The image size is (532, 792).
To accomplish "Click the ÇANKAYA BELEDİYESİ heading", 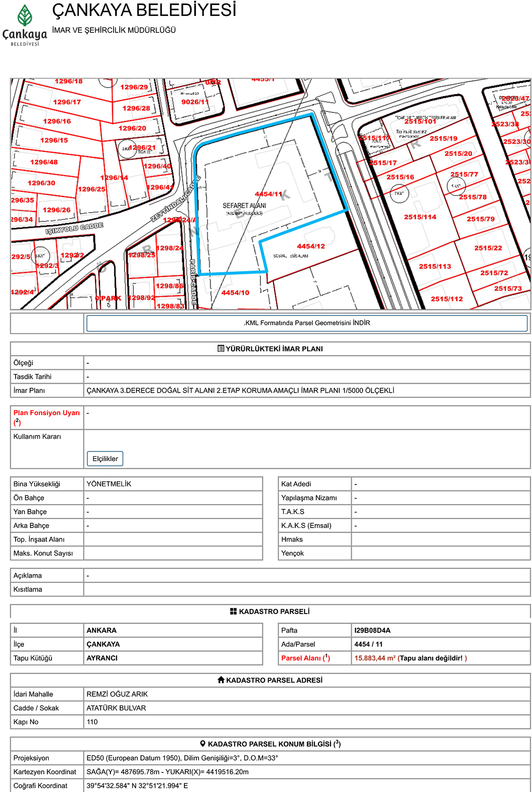I will (x=144, y=10).
